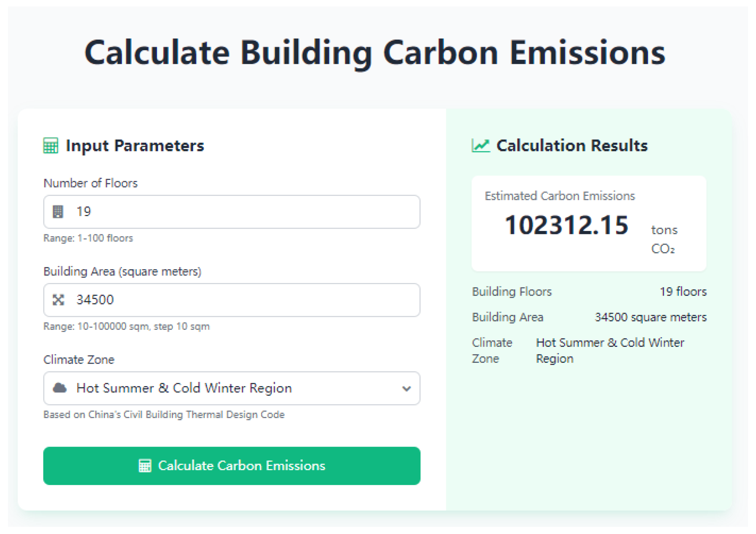Click the Number of Floors label
The width and height of the screenshot is (756, 534).
90,183
